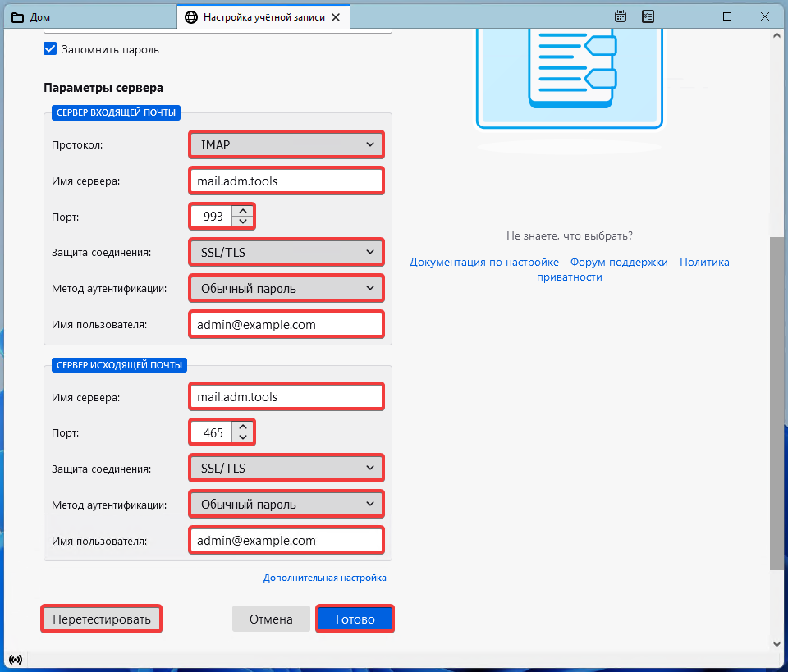Click the scrollbar down arrow at bottom

777,644
